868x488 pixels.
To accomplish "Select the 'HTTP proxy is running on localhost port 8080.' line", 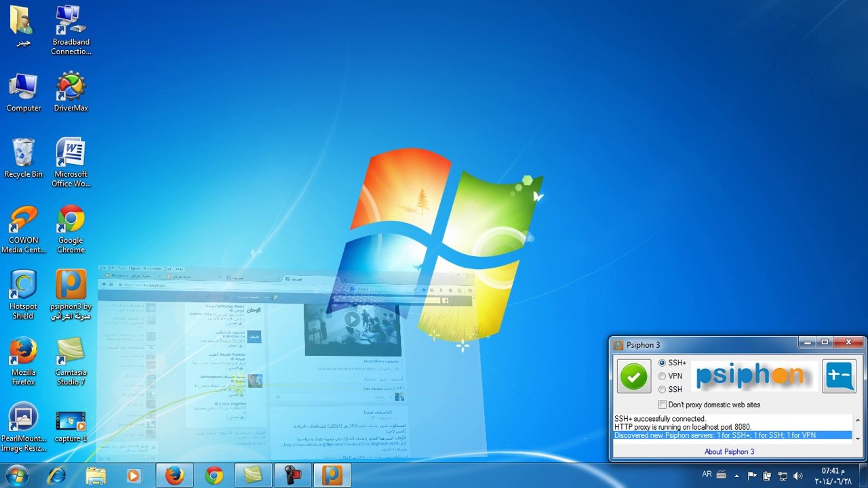I will 683,427.
